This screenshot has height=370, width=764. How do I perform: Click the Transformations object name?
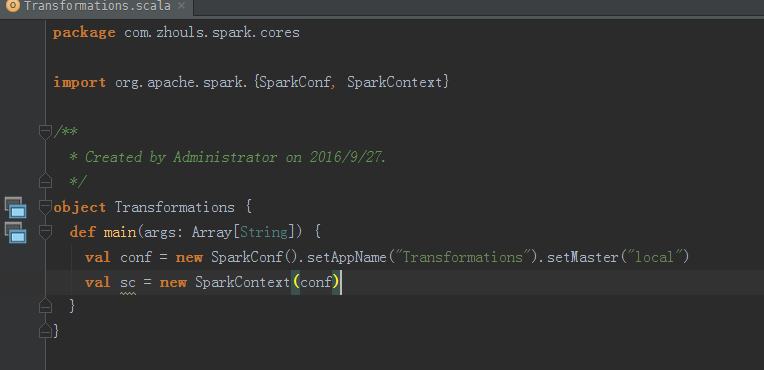(174, 207)
